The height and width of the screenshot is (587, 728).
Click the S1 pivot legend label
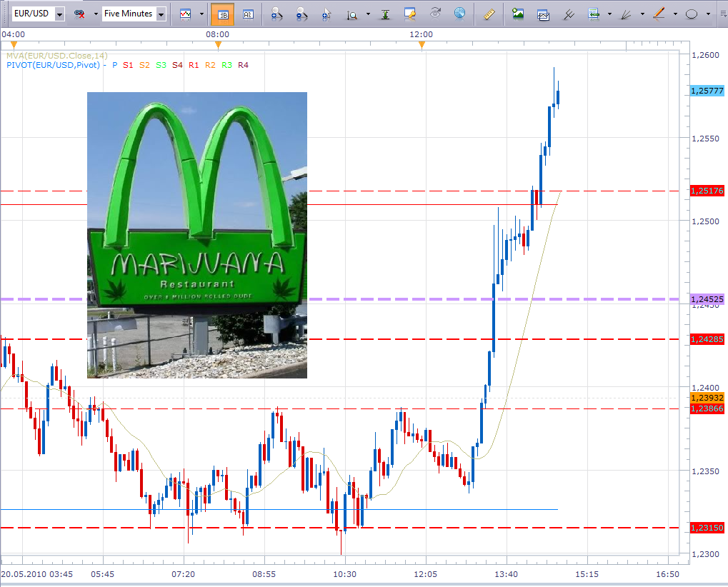128,65
